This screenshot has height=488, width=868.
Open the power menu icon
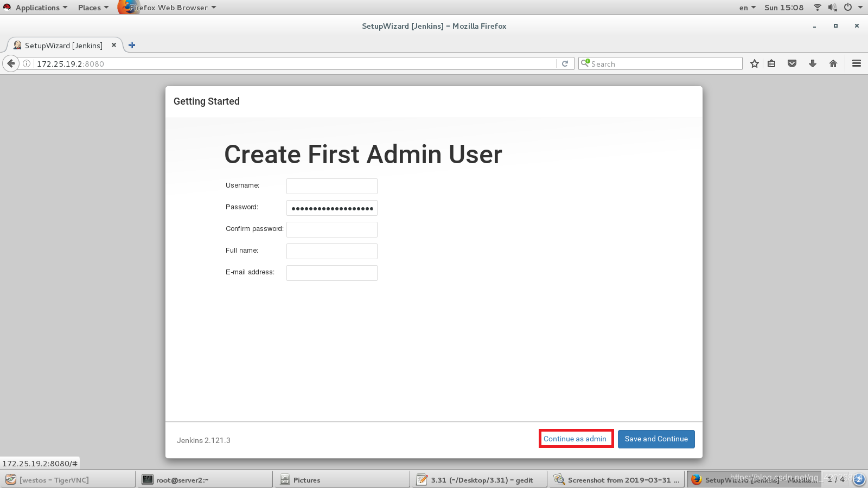pos(848,7)
